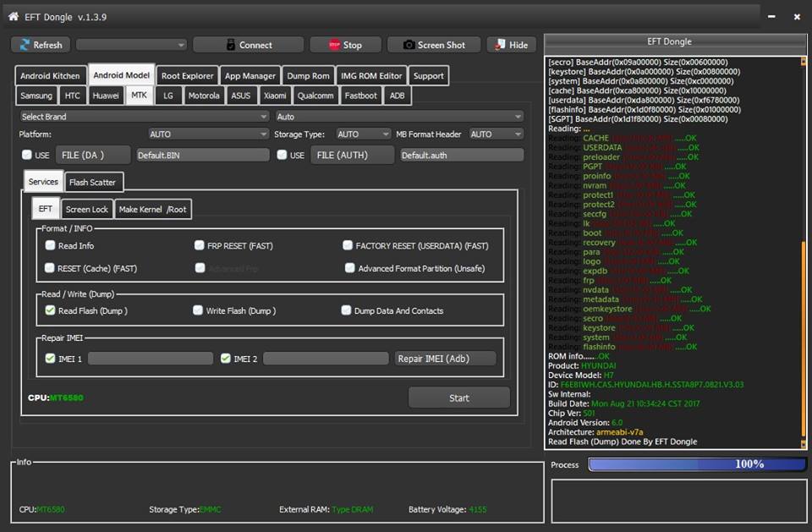
Task: Expand the Platform AUTO dropdown
Action: tap(209, 134)
